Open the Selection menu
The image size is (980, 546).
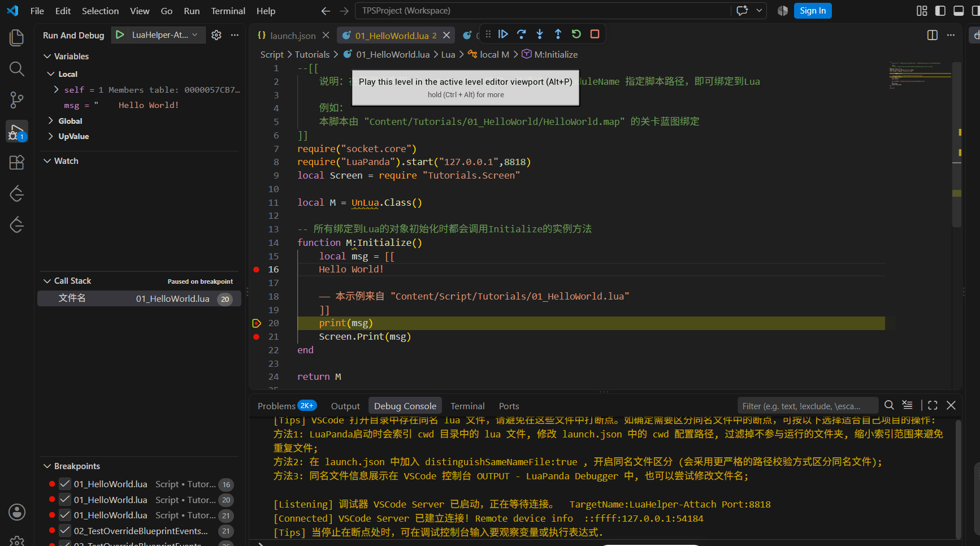point(100,11)
